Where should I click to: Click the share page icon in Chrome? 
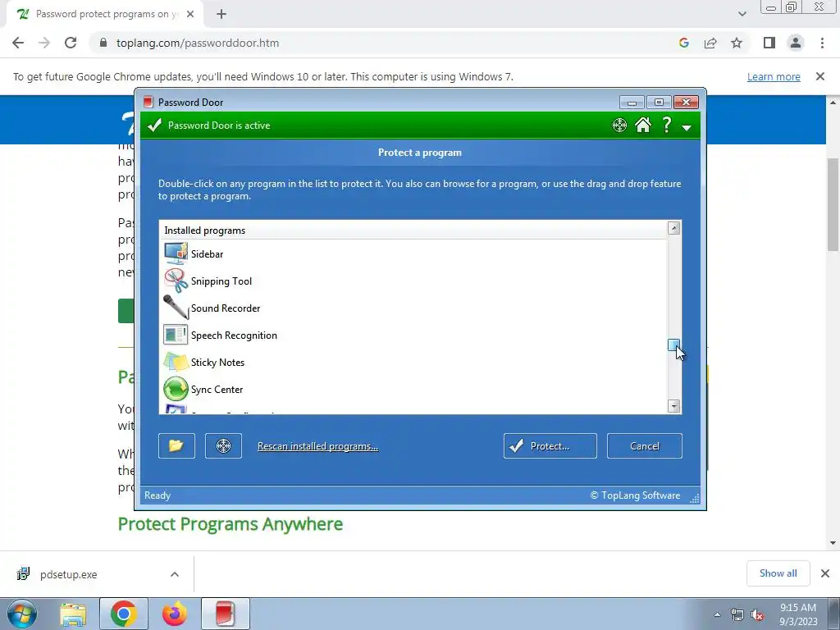click(x=710, y=43)
